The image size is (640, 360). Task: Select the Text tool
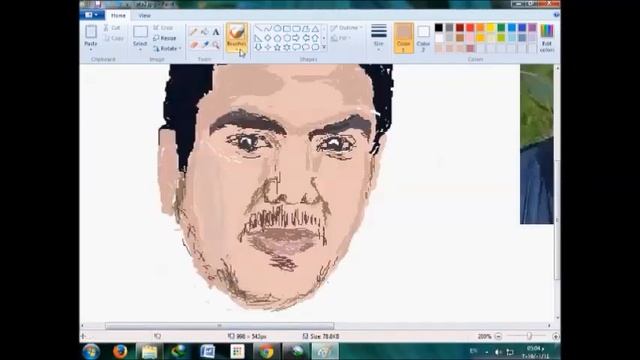click(216, 32)
